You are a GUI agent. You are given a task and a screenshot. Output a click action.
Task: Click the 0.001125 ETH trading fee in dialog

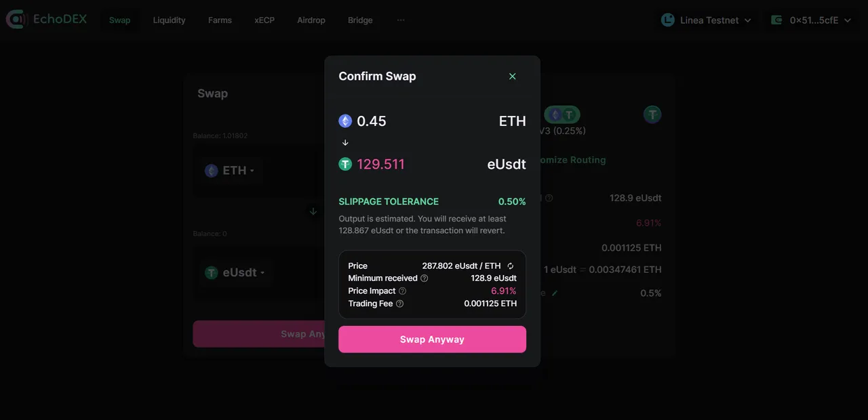pyautogui.click(x=490, y=303)
